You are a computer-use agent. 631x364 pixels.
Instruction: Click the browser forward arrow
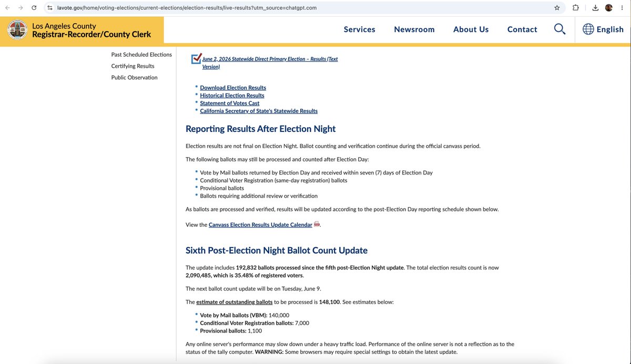point(21,8)
